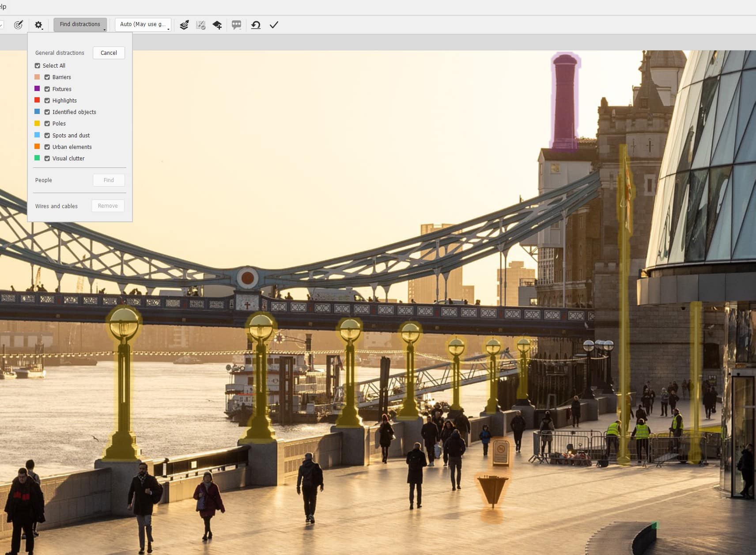
Task: Click the 'Wires and cables' label text
Action: tap(57, 206)
